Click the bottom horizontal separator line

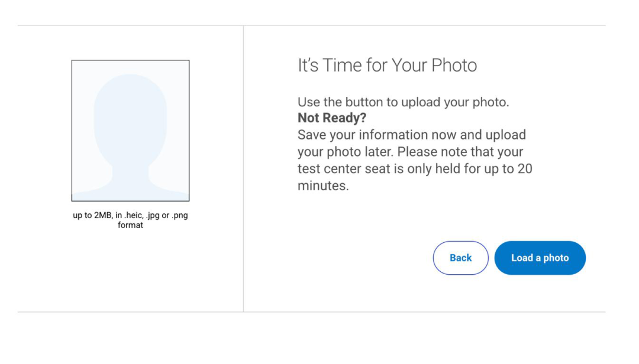tap(312, 312)
